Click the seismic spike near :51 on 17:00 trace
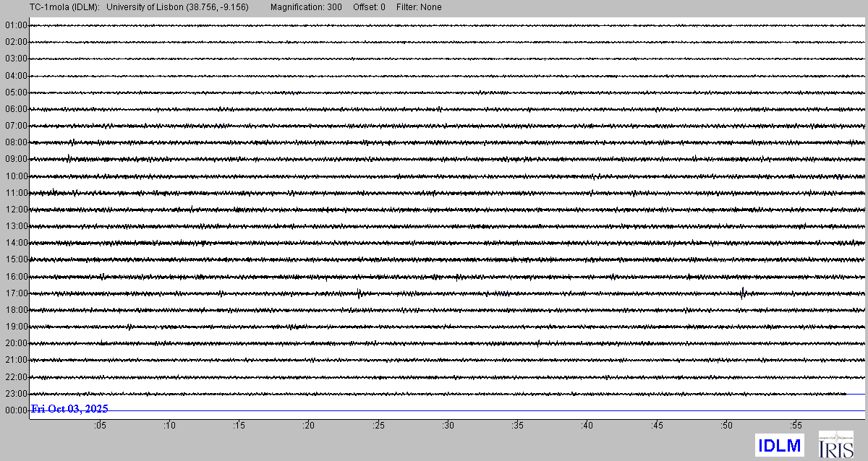868x461 pixels. click(x=743, y=293)
